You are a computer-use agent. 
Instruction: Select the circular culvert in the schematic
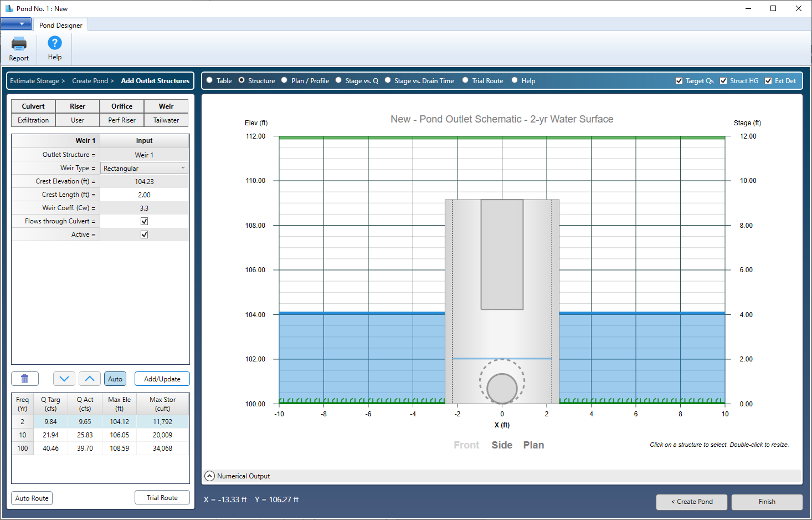point(502,388)
